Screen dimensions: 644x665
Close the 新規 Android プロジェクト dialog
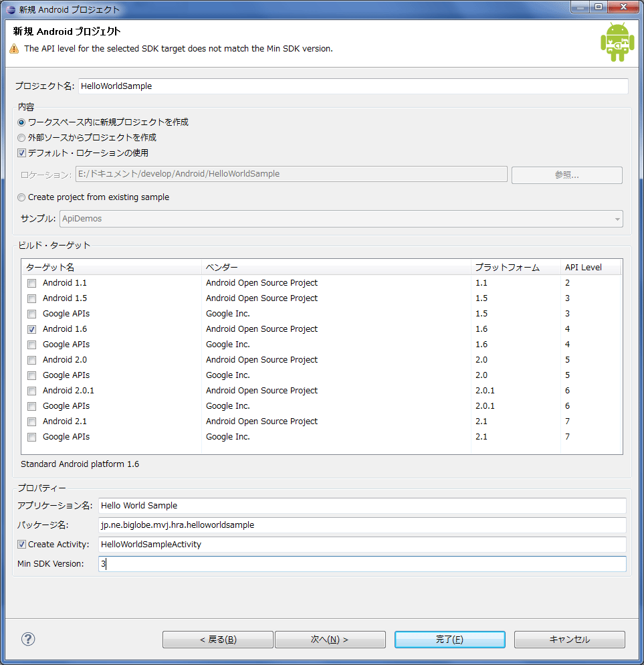(623, 7)
